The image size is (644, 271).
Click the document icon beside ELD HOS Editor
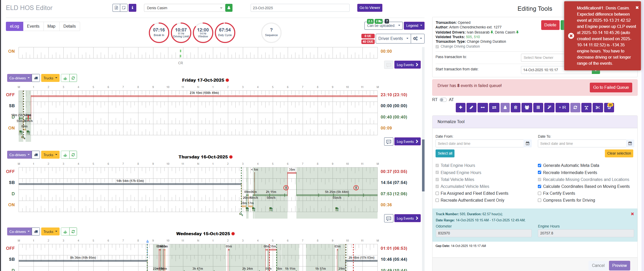coord(116,8)
